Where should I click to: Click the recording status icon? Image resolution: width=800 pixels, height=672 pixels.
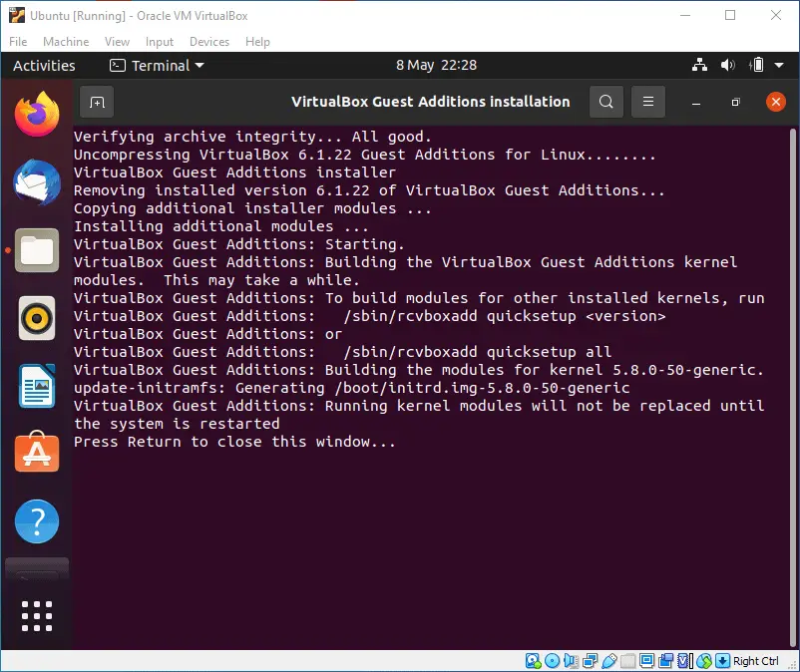coord(665,661)
